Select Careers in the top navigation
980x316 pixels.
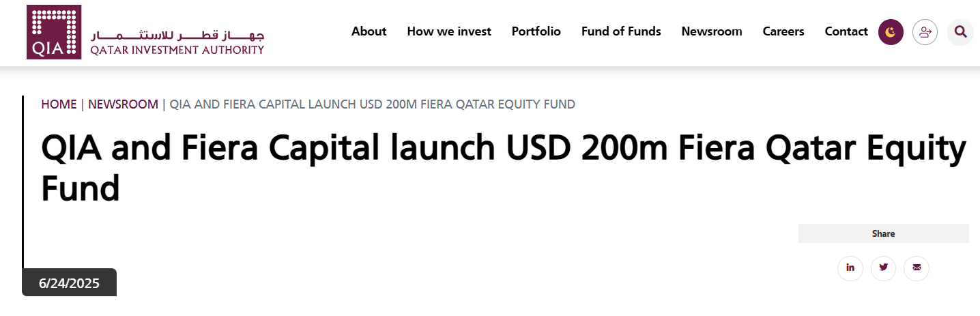tap(783, 31)
